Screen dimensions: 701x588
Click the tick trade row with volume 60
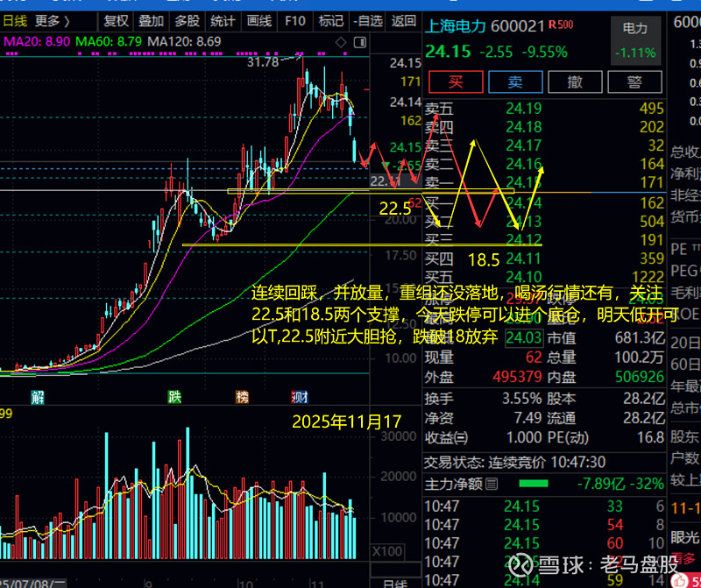[544, 542]
